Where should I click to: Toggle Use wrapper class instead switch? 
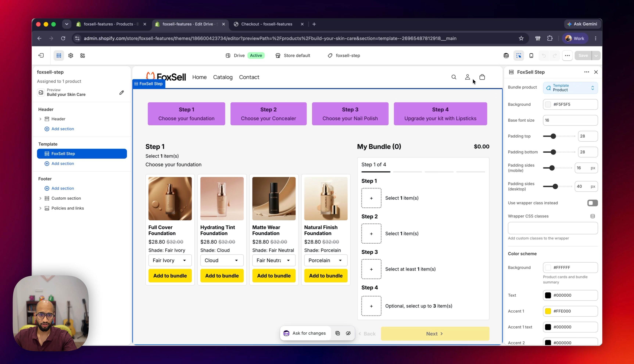[x=592, y=203]
